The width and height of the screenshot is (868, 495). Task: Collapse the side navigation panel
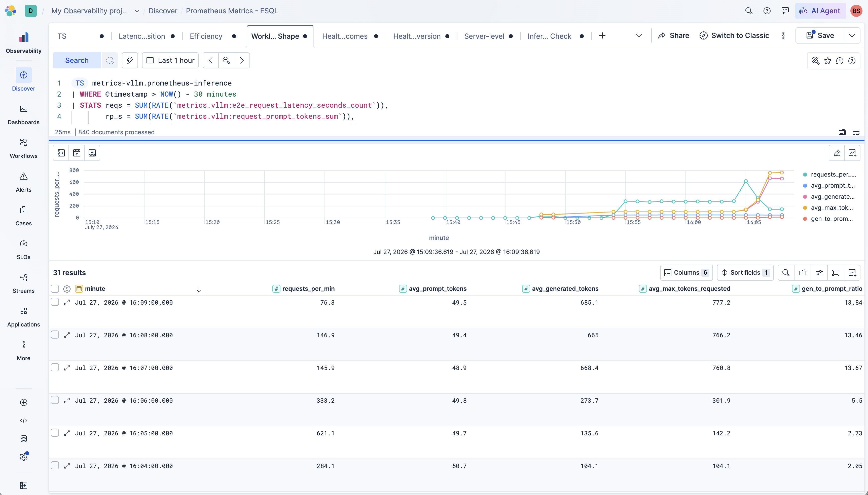coord(23,485)
